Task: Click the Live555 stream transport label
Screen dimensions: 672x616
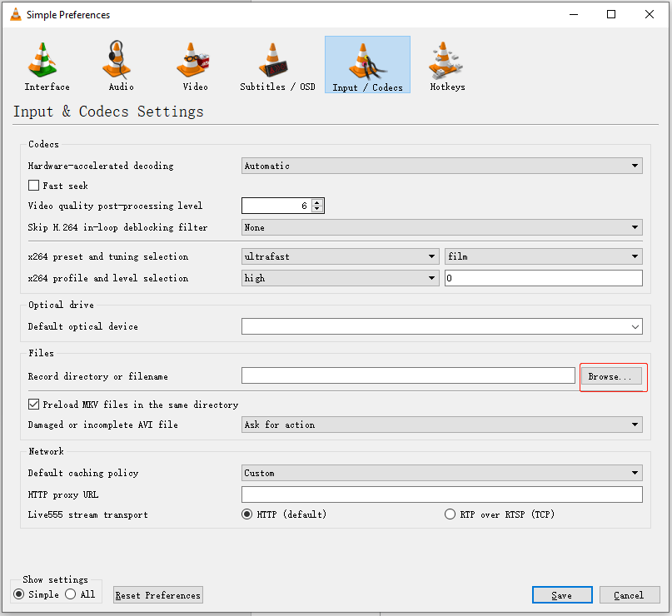Action: pos(88,514)
